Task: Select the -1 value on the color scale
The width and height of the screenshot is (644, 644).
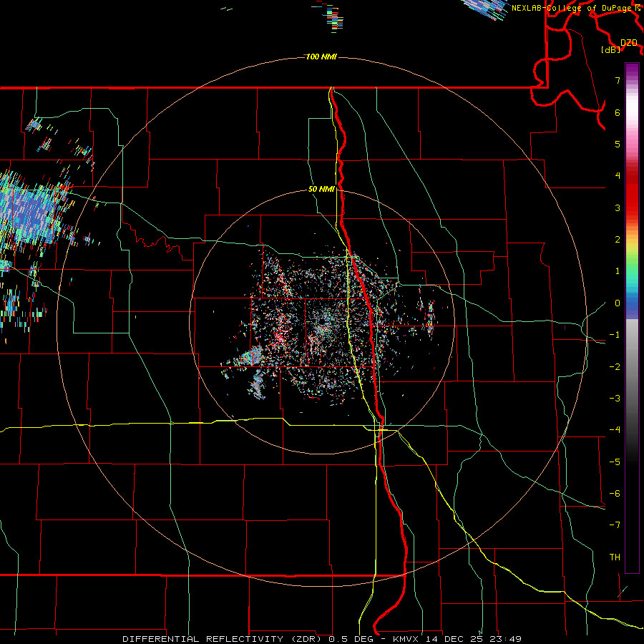Action: [x=615, y=335]
